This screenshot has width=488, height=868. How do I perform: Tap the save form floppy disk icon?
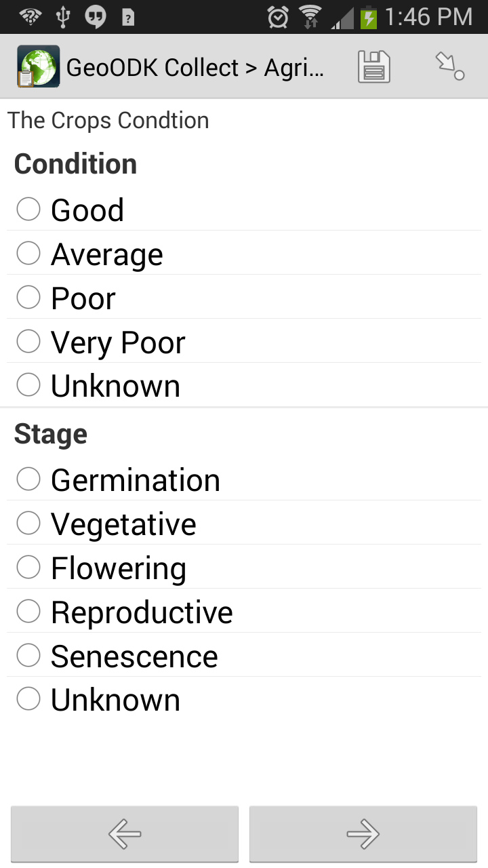pos(373,67)
